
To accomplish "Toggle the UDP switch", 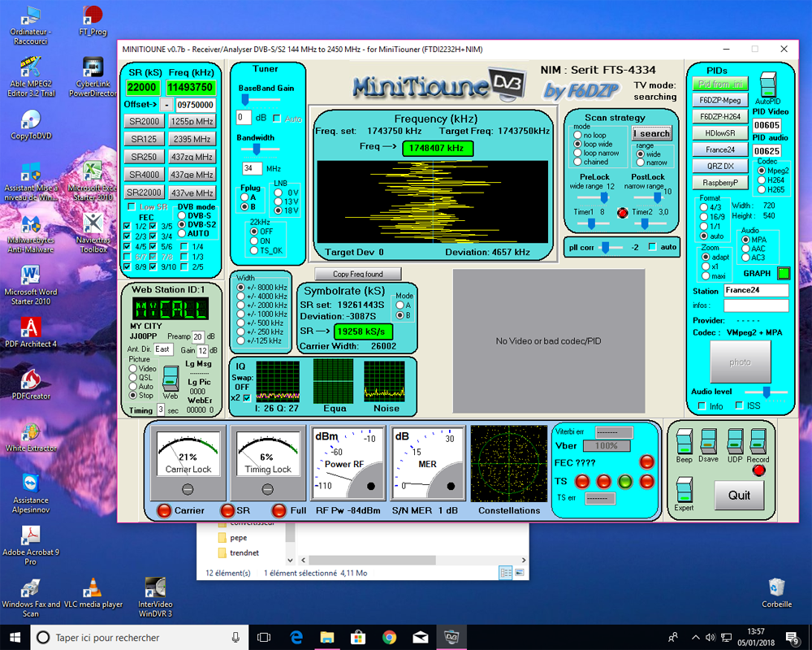I will [735, 442].
